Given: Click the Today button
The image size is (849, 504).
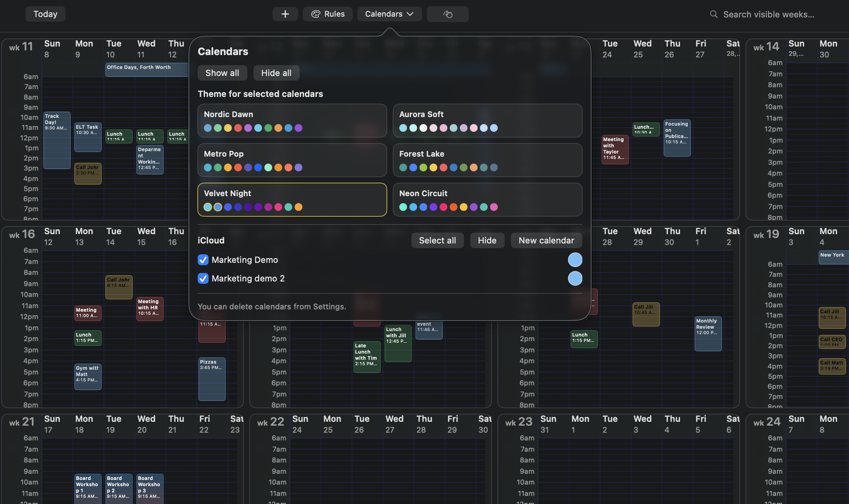Looking at the screenshot, I should 45,14.
